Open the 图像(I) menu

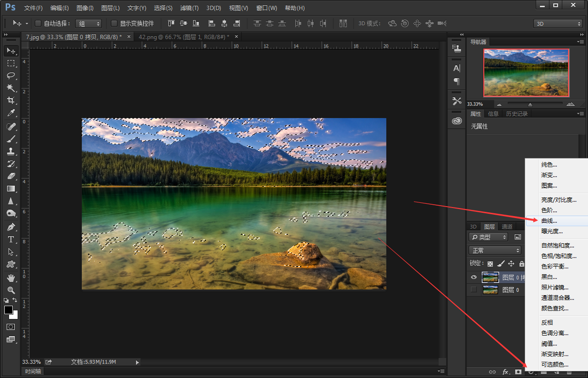[x=85, y=8]
